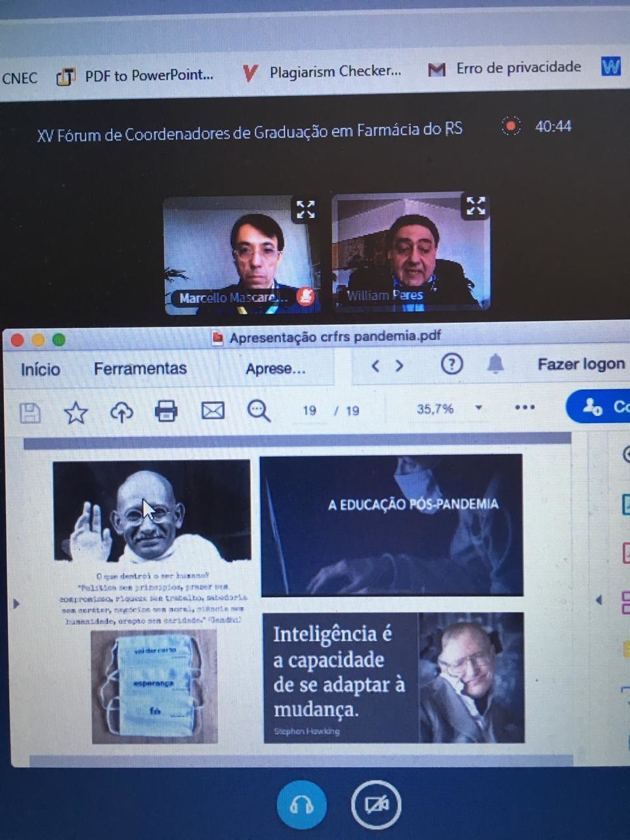Click the blue share (person plus) button
This screenshot has width=630, height=840.
pos(598,407)
